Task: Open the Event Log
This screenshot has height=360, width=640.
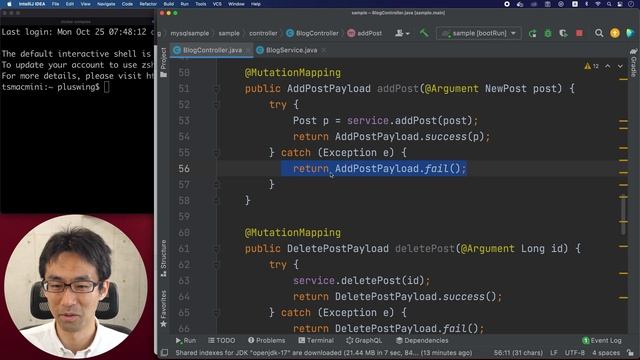Action: tap(602, 340)
